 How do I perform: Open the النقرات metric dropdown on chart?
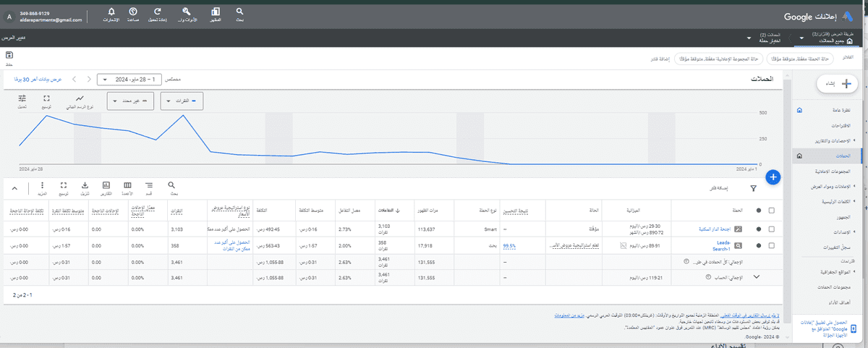click(182, 101)
